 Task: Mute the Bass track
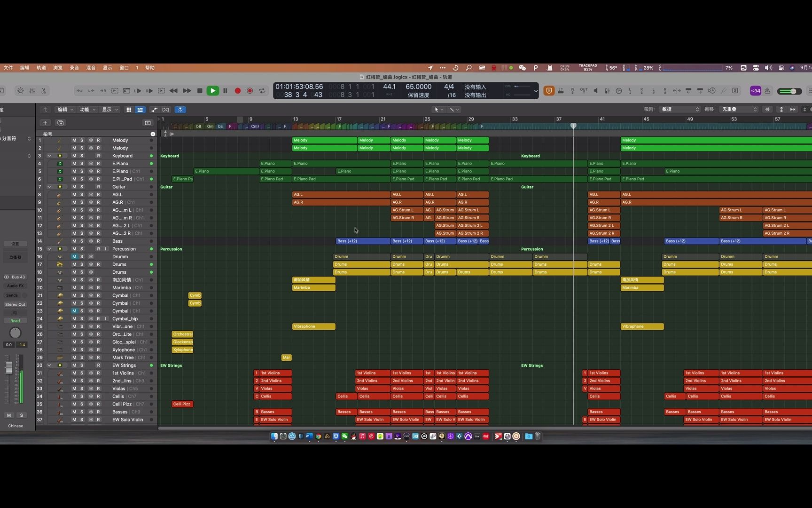click(74, 241)
